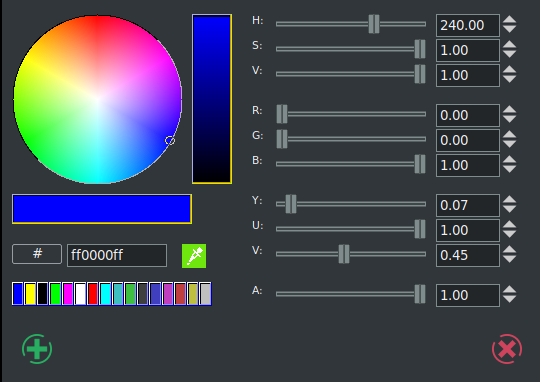Click the A alpha slider handle

coord(420,294)
